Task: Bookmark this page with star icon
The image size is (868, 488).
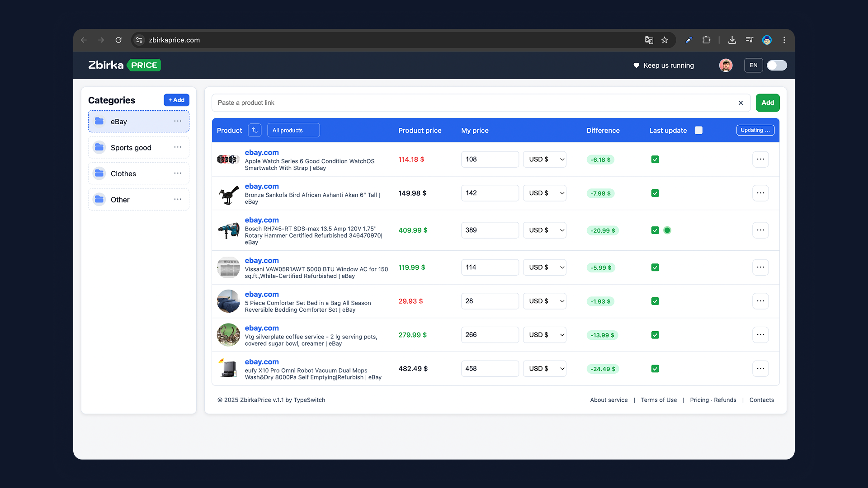Action: [665, 40]
